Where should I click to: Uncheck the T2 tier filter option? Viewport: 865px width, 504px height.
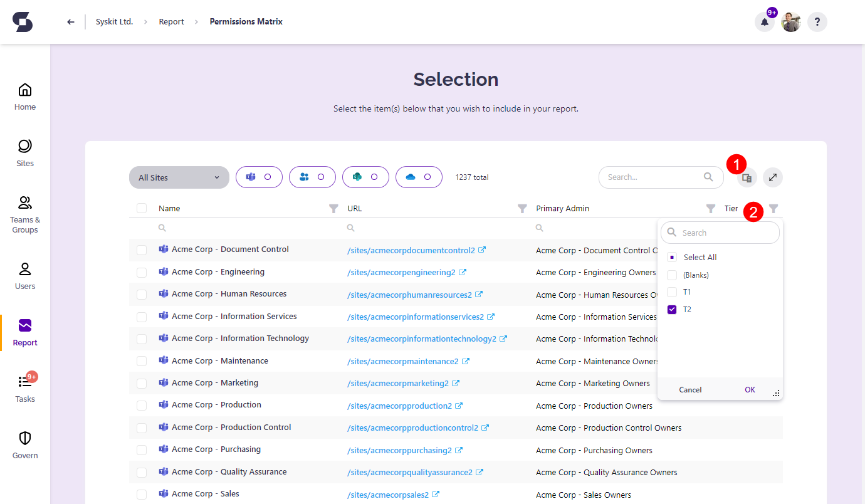pos(672,309)
